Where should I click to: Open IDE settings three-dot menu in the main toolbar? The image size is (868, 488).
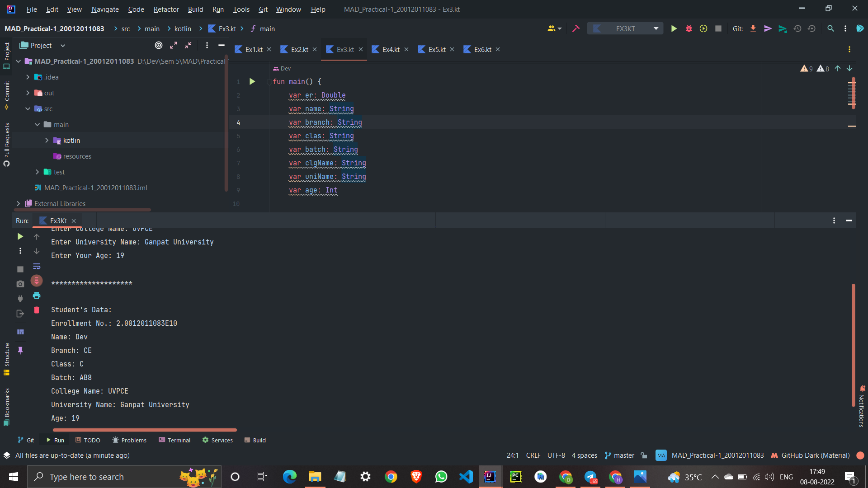click(x=845, y=28)
